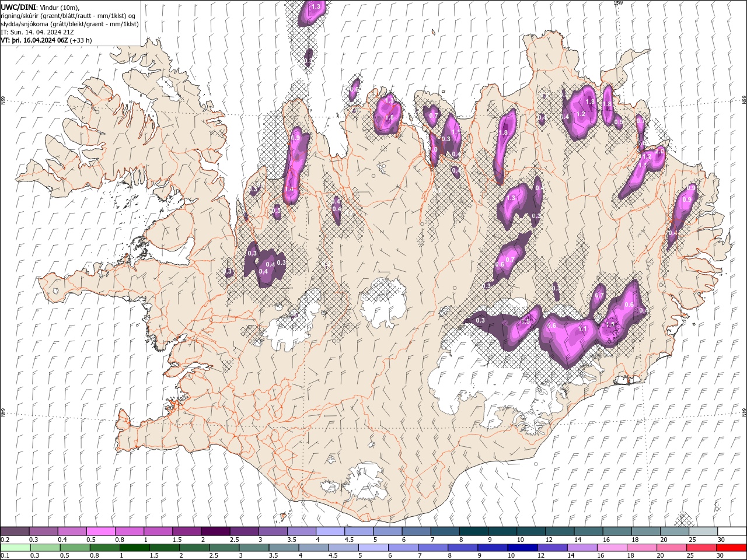
Task: Pick the white swatch labelled 30 in the top legend
Action: pyautogui.click(x=732, y=531)
